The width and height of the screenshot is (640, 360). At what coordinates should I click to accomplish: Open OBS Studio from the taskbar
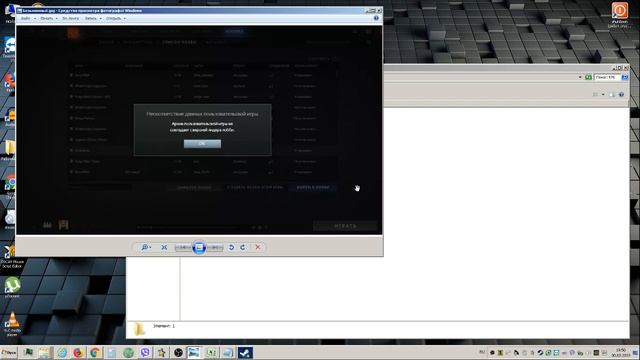click(178, 352)
